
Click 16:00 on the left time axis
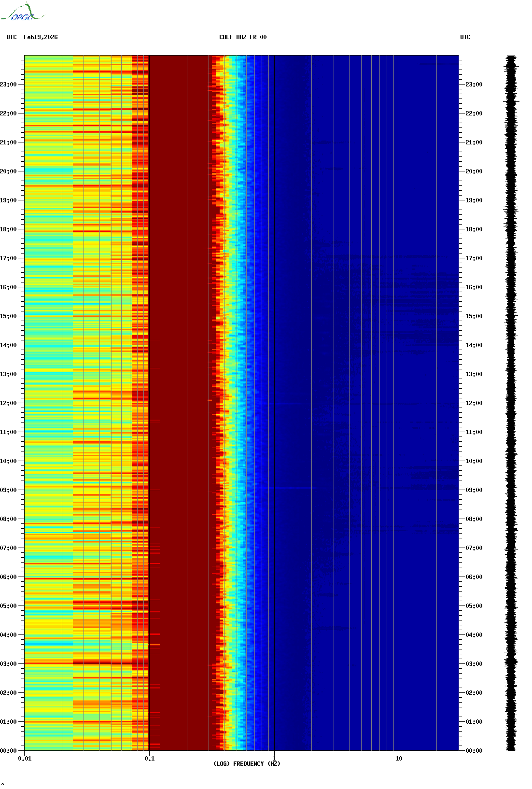8,287
